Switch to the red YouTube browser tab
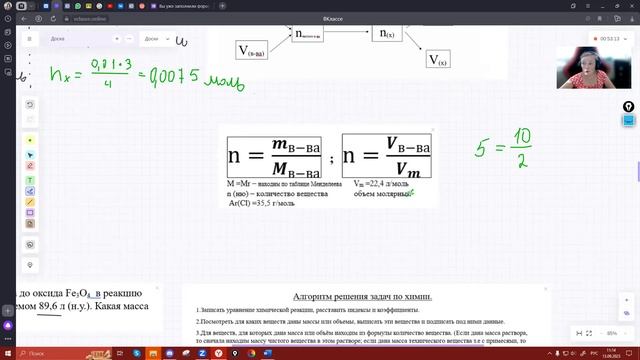Viewport: 640px width, 360px height. 110,6
